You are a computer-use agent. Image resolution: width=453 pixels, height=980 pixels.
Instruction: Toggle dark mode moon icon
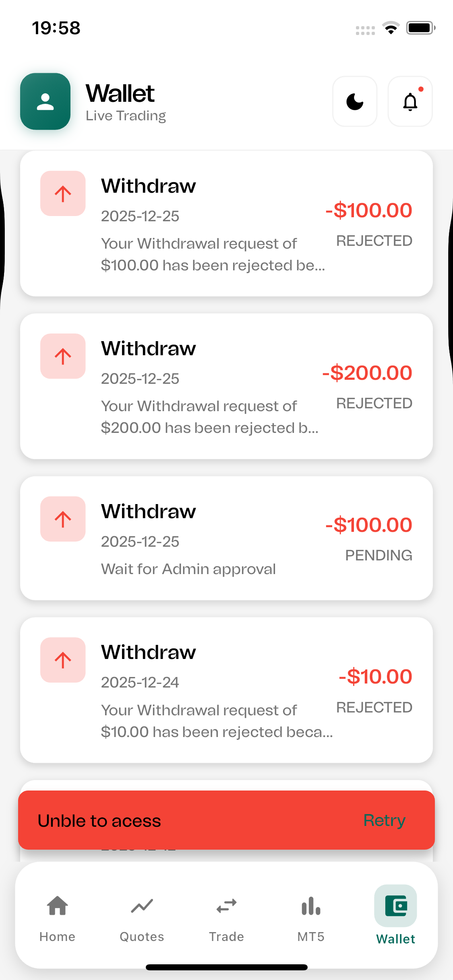tap(355, 101)
